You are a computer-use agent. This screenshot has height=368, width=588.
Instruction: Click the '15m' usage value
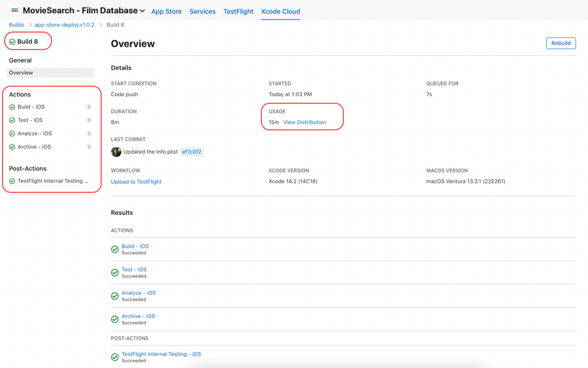click(x=273, y=122)
